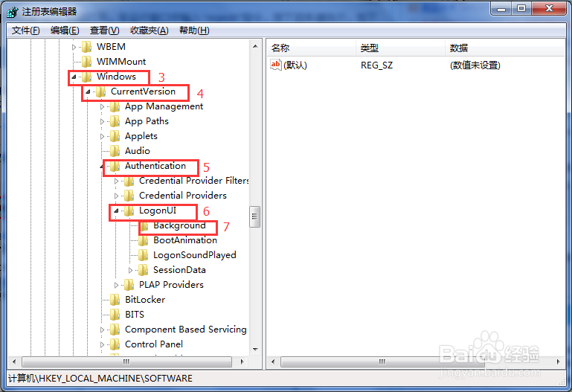This screenshot has height=392, width=572.
Task: Open the 收藏夹(A) favorites menu
Action: tap(150, 30)
